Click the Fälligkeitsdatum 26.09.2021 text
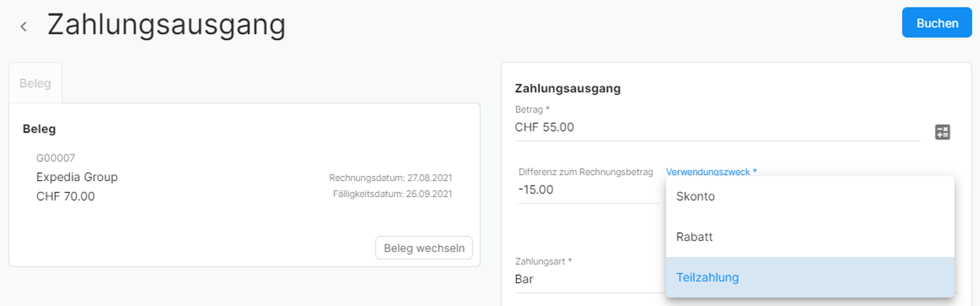Image resolution: width=980 pixels, height=306 pixels. [392, 194]
